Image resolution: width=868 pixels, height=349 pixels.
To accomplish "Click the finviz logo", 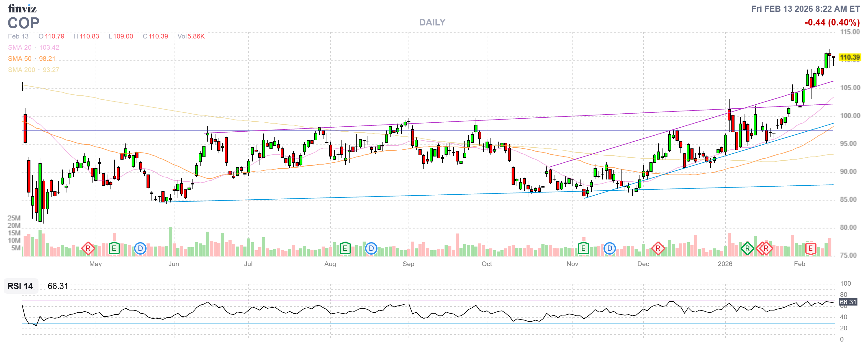I will point(22,8).
